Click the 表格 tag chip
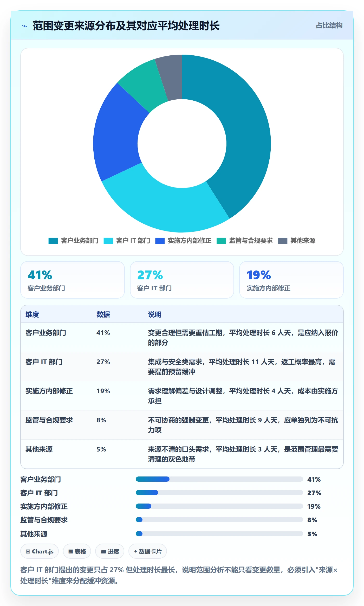 click(77, 551)
